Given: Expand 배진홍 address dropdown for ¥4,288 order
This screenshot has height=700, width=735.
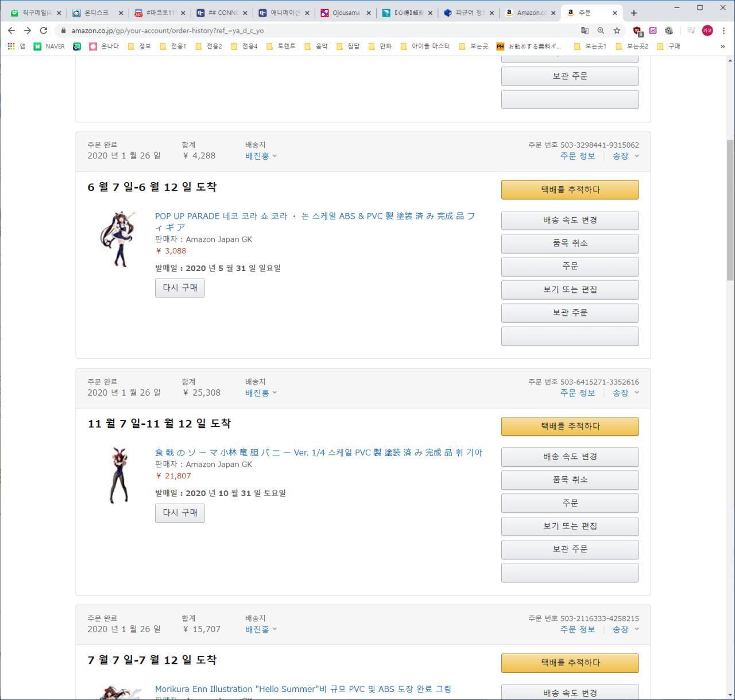Looking at the screenshot, I should point(261,156).
